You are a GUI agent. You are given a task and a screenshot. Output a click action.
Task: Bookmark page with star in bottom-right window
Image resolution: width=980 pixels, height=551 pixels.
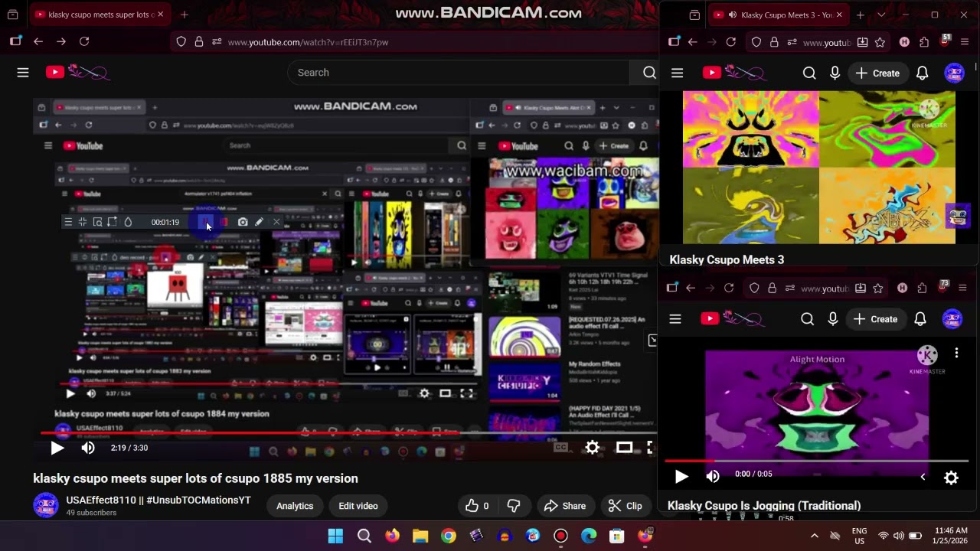(877, 289)
